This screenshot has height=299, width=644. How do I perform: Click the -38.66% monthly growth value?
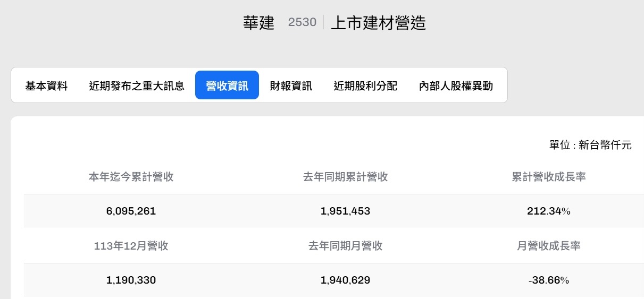549,280
